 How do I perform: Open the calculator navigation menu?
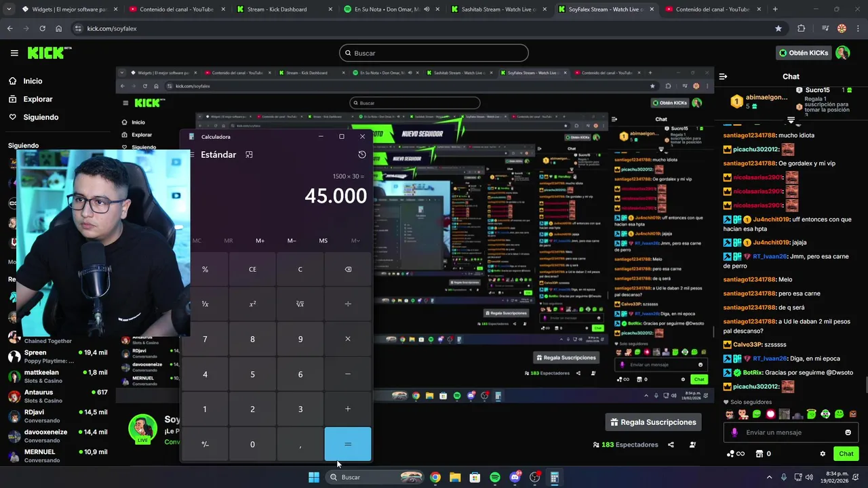(192, 155)
